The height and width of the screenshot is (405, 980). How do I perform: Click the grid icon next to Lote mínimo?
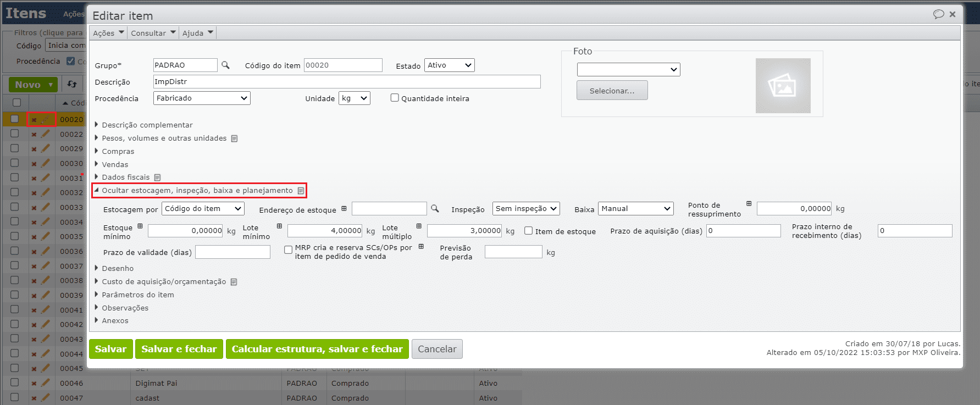point(279,226)
